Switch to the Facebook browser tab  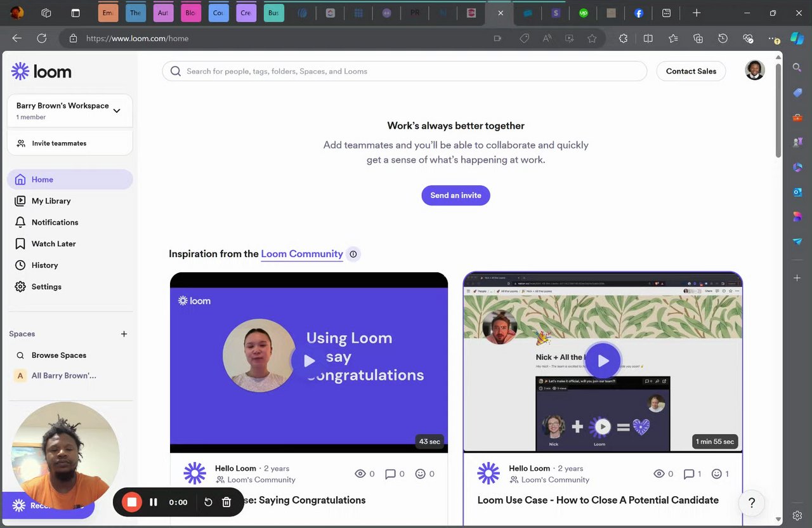point(639,13)
